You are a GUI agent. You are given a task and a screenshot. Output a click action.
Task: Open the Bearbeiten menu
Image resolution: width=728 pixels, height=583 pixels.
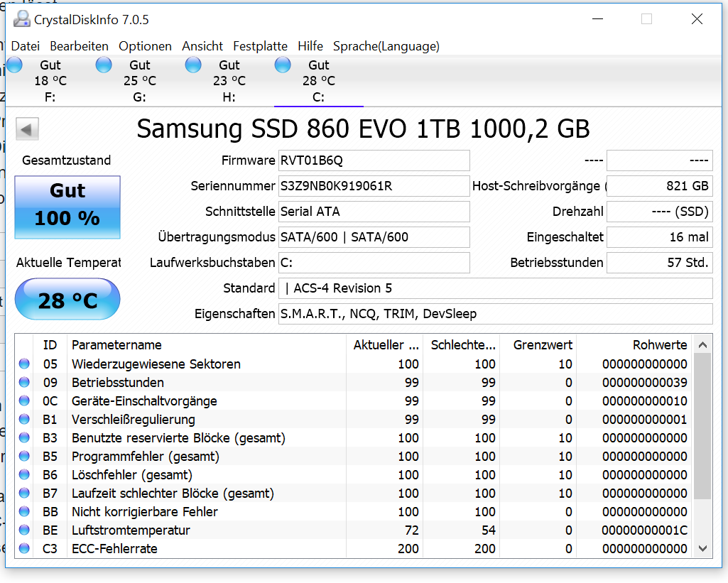pyautogui.click(x=79, y=46)
